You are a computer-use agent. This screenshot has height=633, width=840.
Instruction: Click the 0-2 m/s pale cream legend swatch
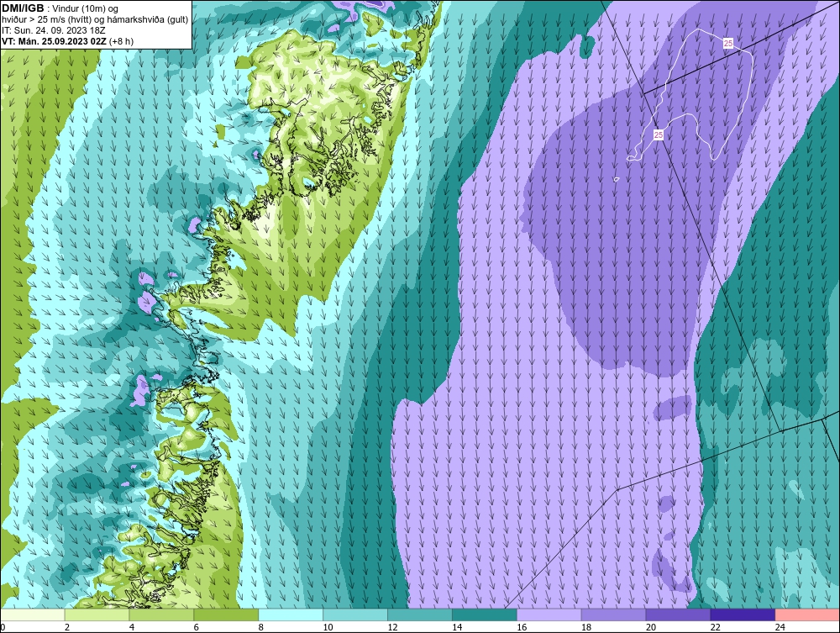pos(33,615)
